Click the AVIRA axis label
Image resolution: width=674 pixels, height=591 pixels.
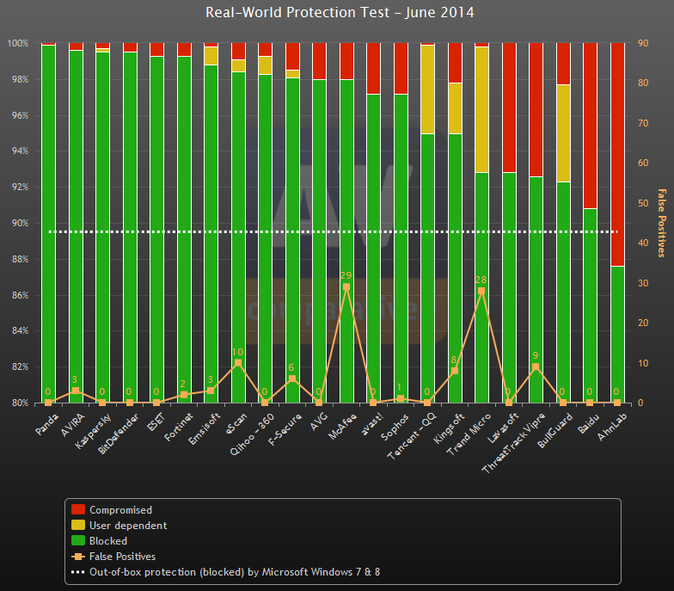coord(73,425)
